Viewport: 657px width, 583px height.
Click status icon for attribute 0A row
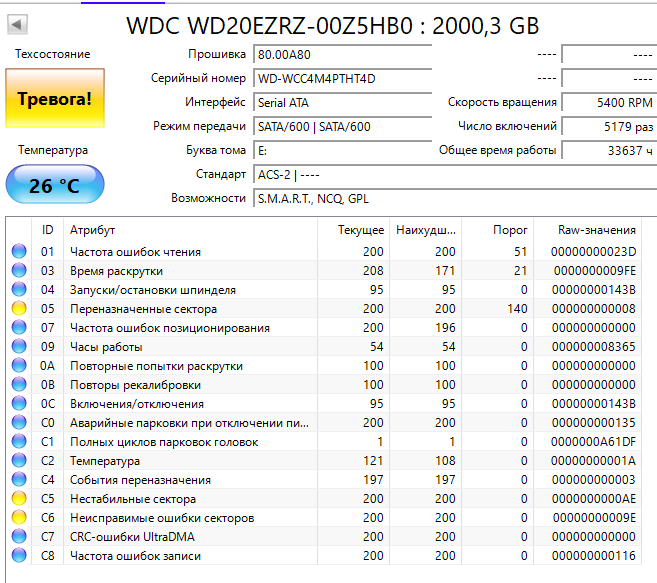coord(19,365)
